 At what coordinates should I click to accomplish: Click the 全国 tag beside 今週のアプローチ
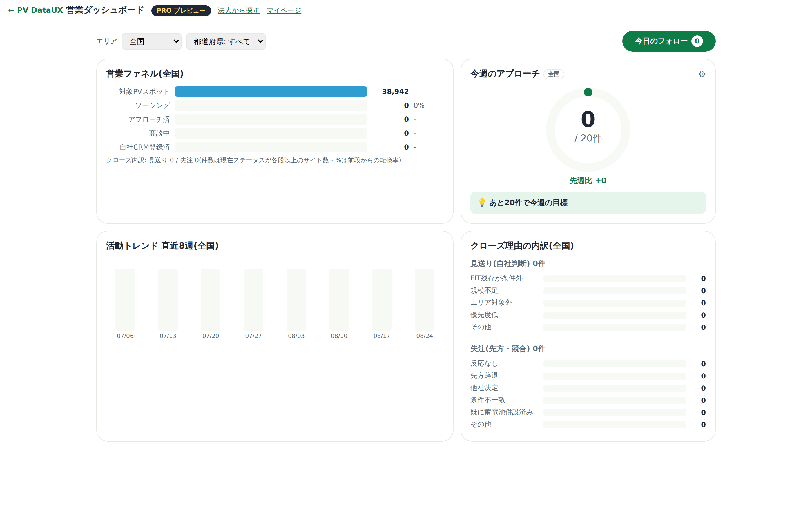tap(554, 74)
